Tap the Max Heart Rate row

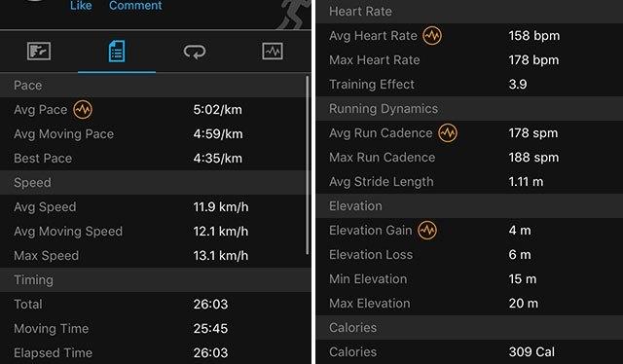(469, 60)
